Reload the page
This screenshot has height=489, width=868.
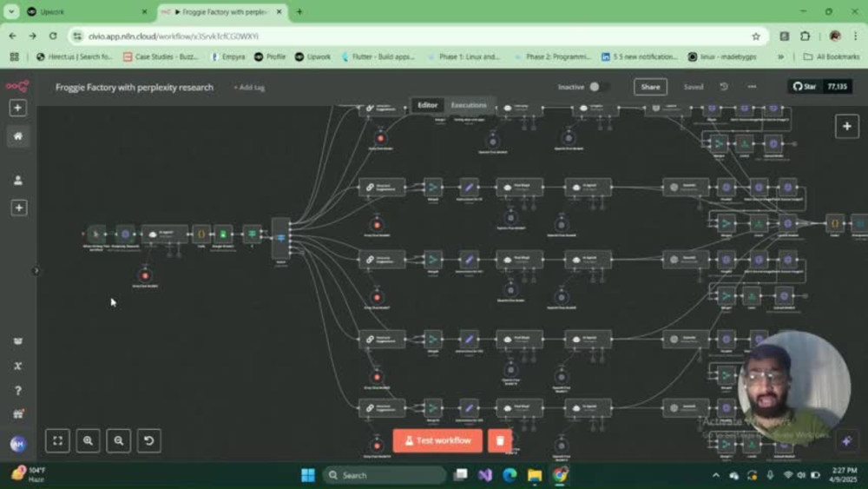pos(53,36)
